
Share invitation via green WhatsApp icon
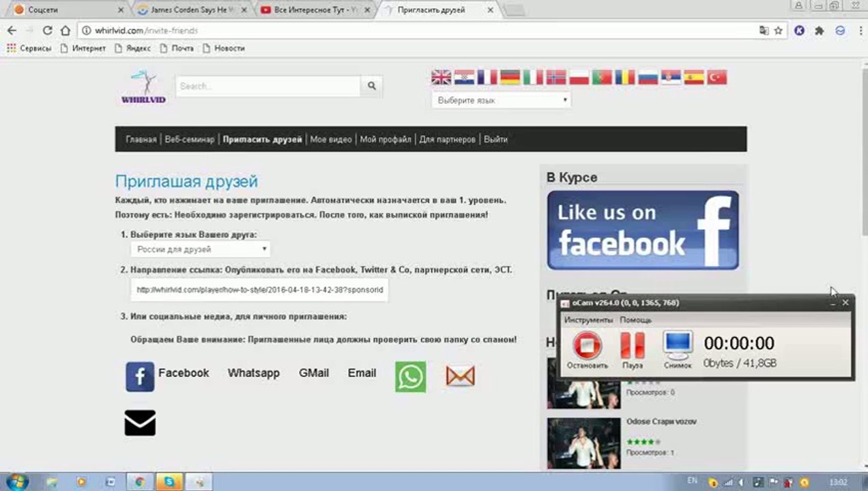tap(411, 376)
